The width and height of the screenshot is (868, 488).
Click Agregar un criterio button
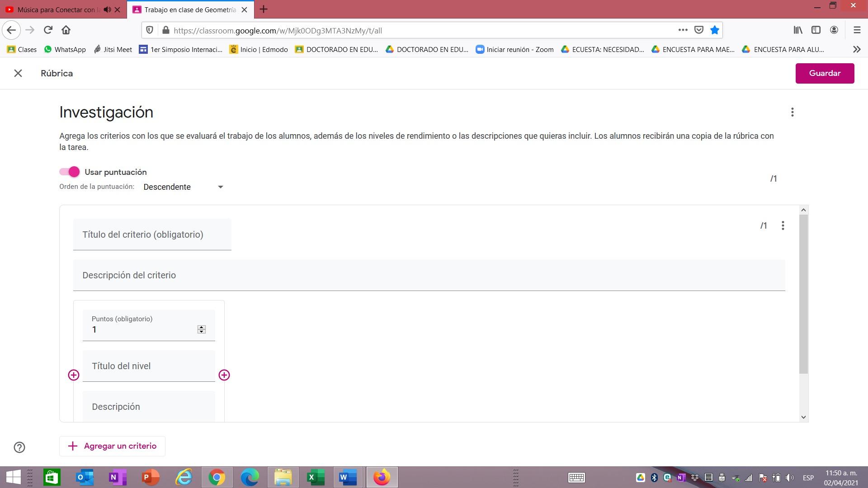click(x=112, y=446)
